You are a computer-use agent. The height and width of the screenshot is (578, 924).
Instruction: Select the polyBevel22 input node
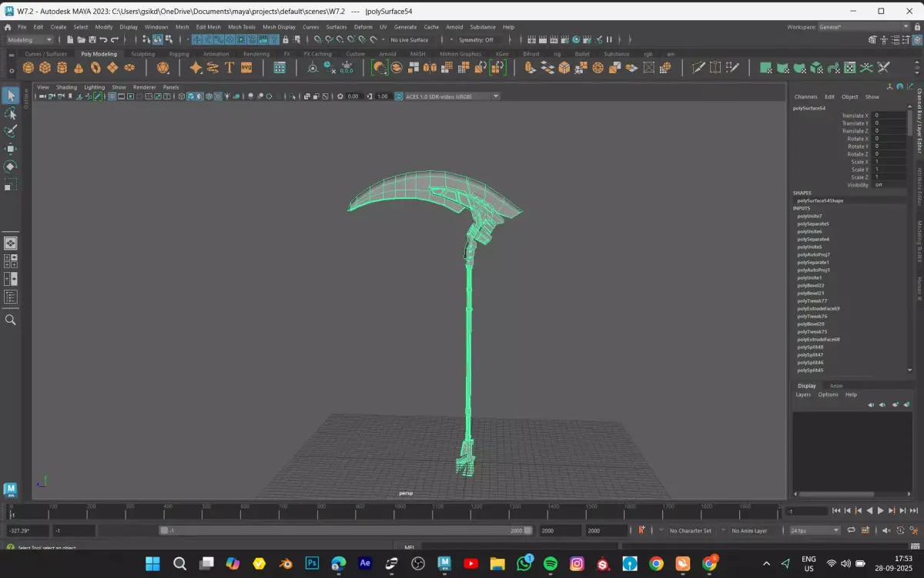(x=811, y=285)
